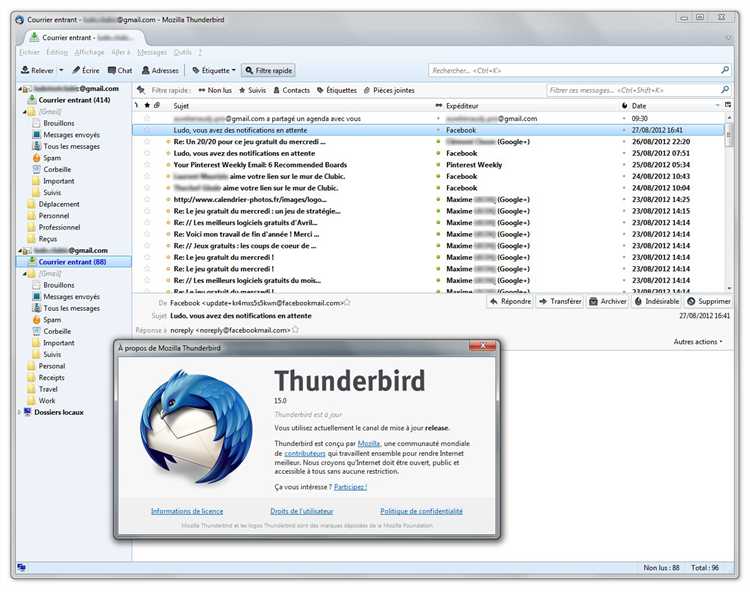Delete the message with Supprimer
Viewport: 750px width, 592px height.
(x=709, y=301)
